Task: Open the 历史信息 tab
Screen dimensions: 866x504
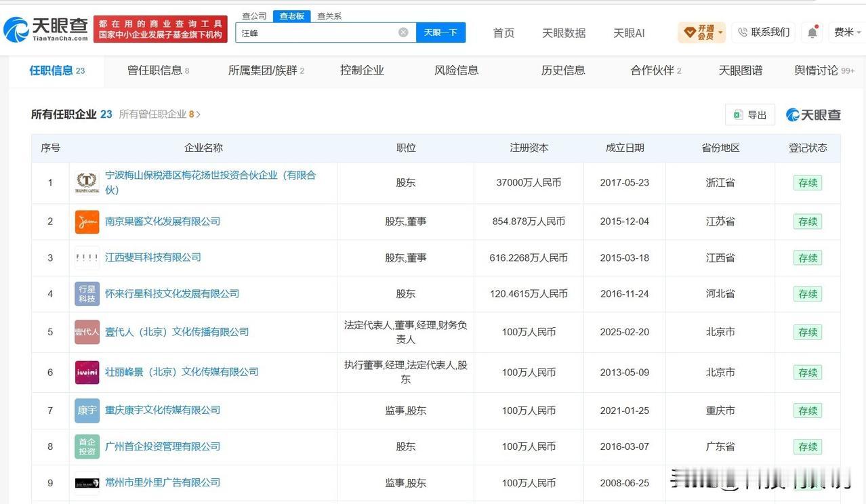Action: (563, 70)
